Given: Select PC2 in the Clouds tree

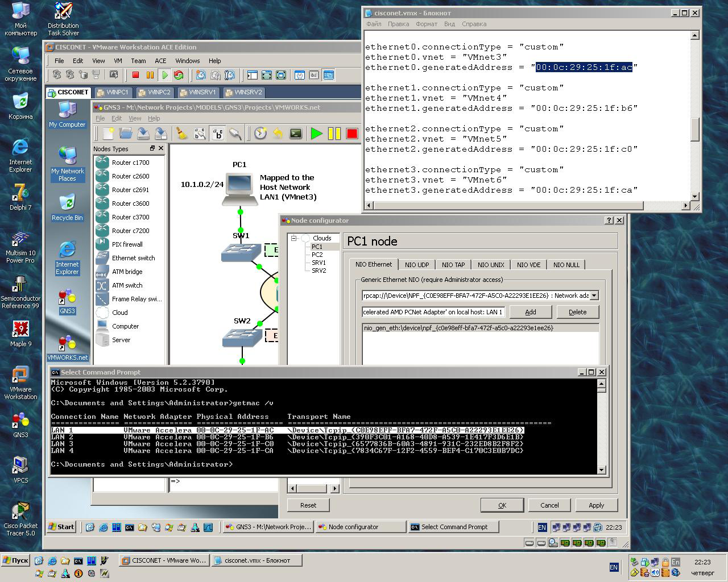Looking at the screenshot, I should 317,255.
